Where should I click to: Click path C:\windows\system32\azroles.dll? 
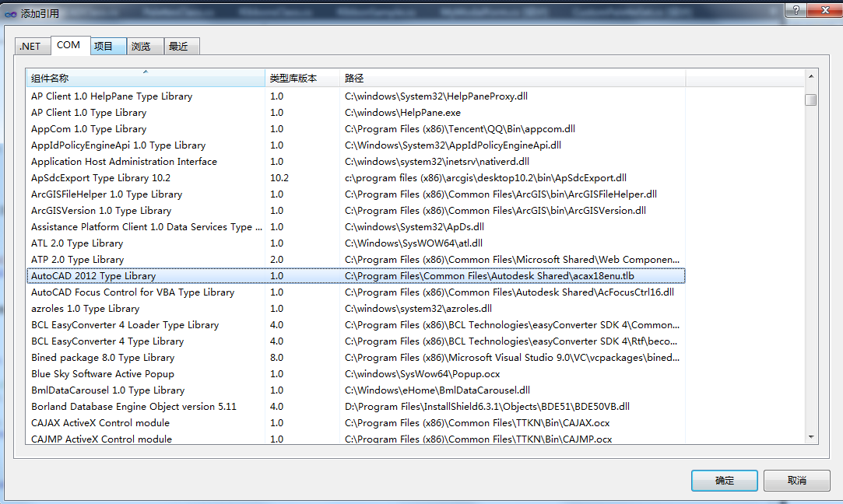tap(418, 309)
